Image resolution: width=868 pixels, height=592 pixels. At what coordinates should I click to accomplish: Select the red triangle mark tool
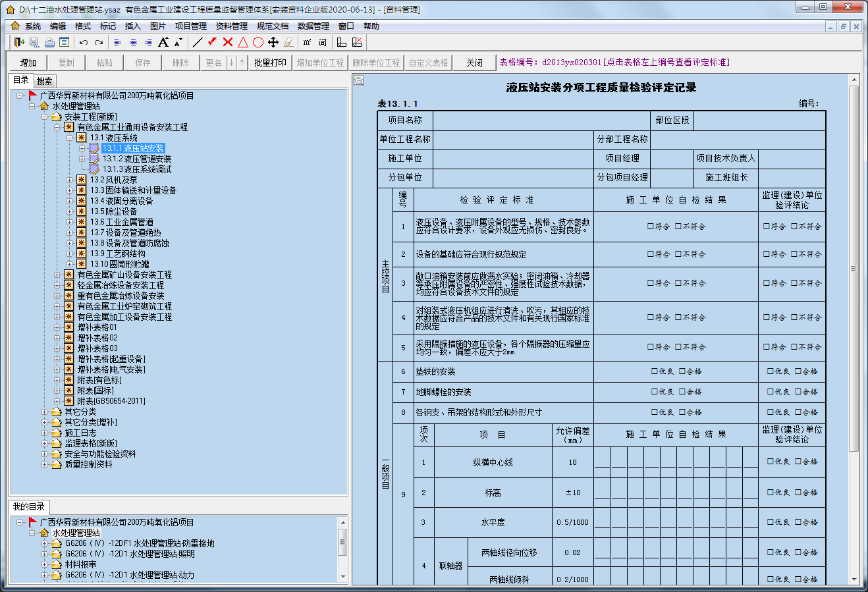[243, 42]
